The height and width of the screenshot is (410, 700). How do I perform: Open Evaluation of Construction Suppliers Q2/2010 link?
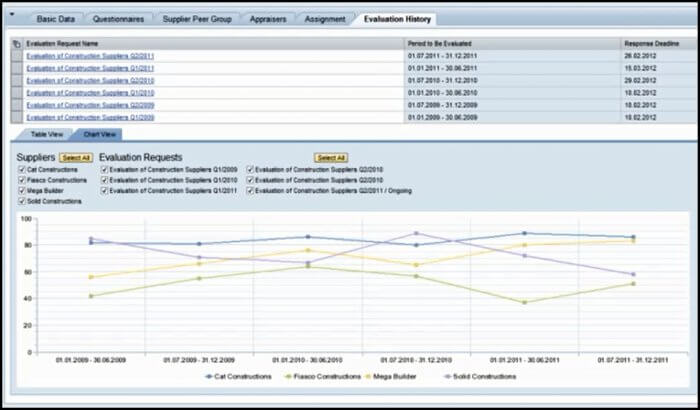tap(90, 80)
